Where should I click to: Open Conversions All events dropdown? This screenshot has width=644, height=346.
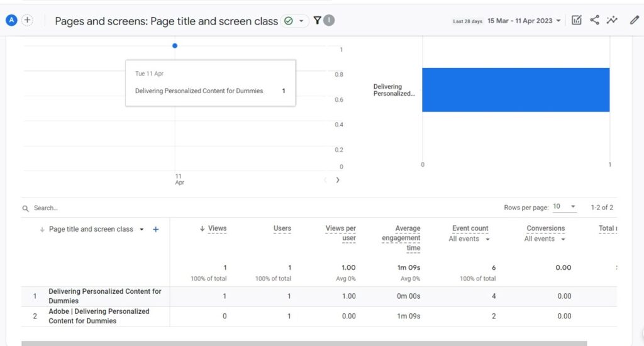(x=545, y=239)
